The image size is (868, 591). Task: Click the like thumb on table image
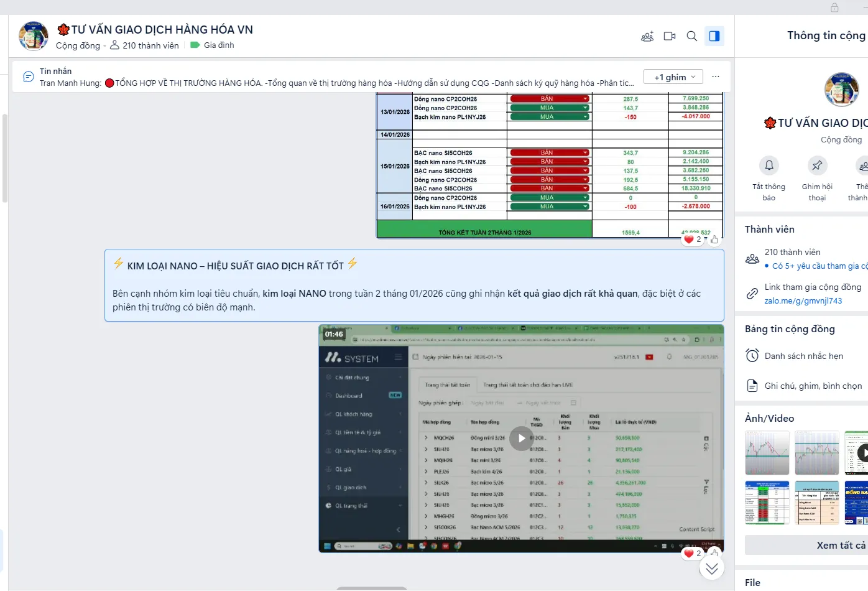tap(714, 240)
